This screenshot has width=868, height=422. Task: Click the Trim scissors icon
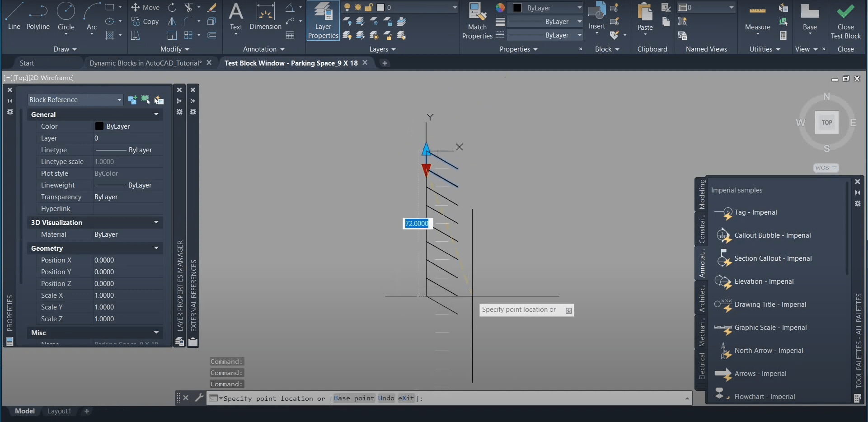tap(188, 8)
